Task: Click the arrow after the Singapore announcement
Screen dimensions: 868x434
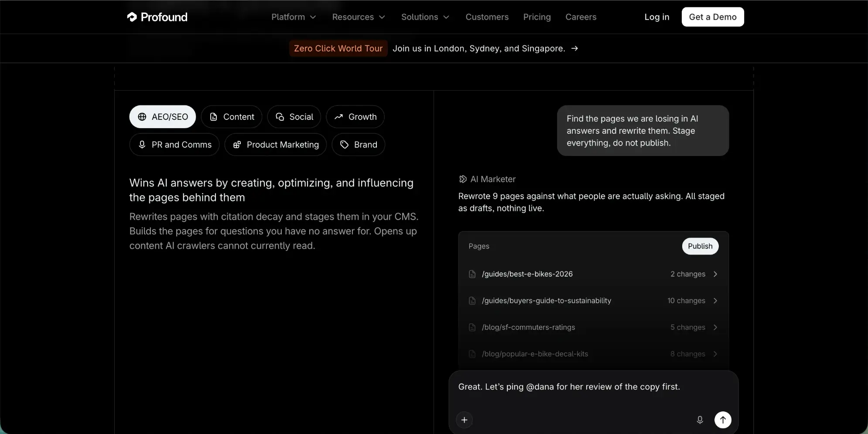Action: pyautogui.click(x=574, y=48)
